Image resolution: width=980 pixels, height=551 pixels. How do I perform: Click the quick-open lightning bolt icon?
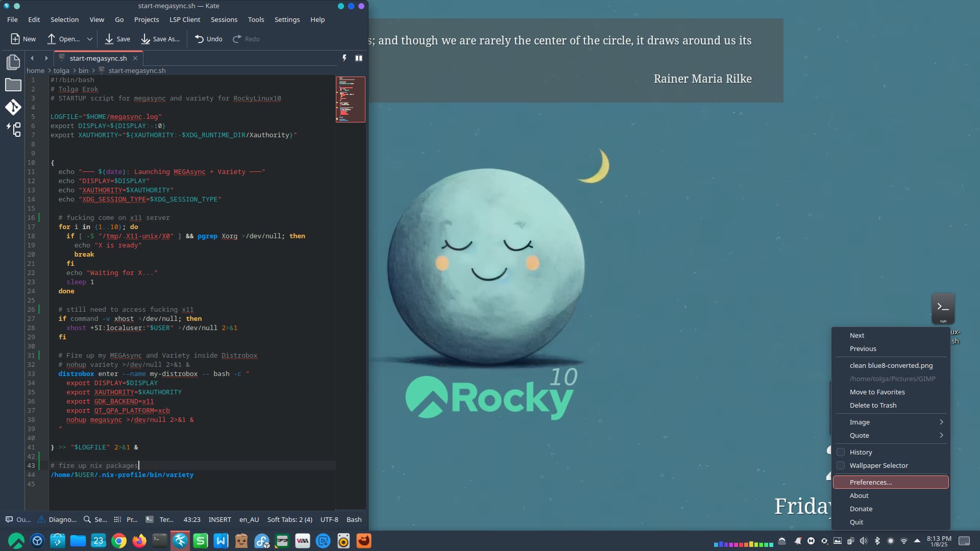(345, 58)
